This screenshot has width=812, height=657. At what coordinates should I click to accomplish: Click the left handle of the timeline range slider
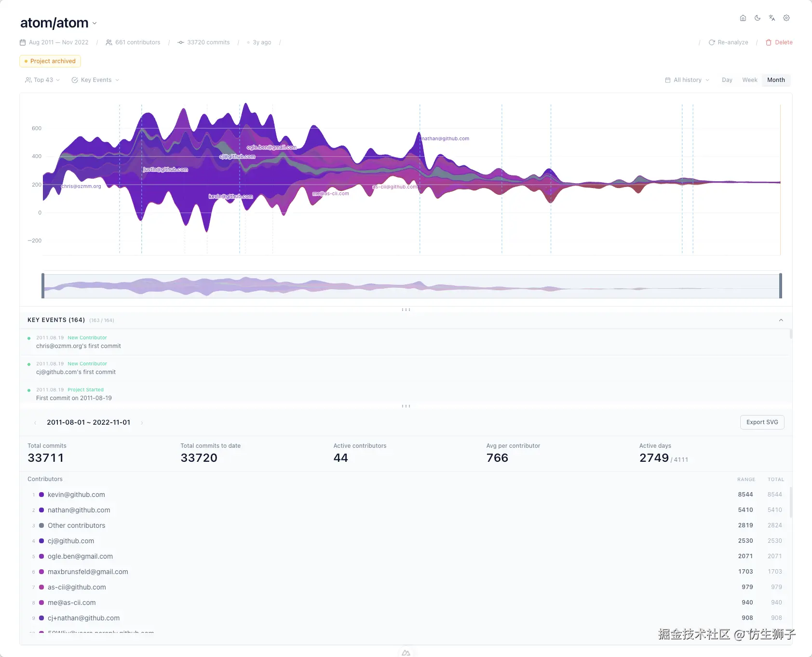pos(43,286)
